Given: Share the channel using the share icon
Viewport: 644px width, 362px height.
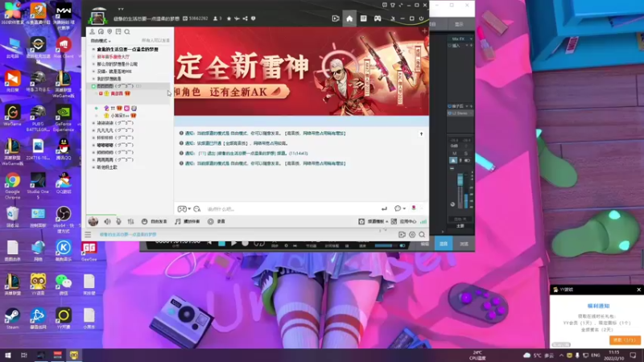Looking at the screenshot, I should (246, 19).
